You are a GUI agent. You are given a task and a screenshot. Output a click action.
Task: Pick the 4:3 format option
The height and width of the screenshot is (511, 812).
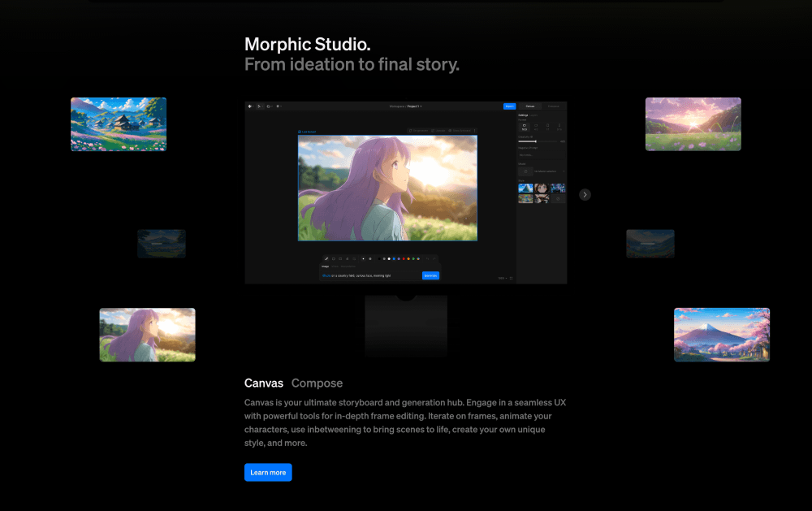(x=536, y=127)
